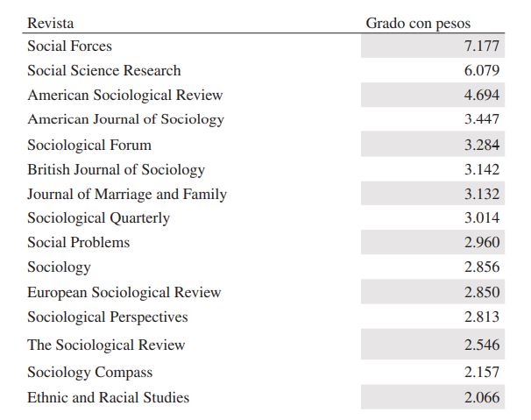Select 'American Sociological Review' entry
The width and height of the screenshot is (531, 420).
tap(125, 95)
